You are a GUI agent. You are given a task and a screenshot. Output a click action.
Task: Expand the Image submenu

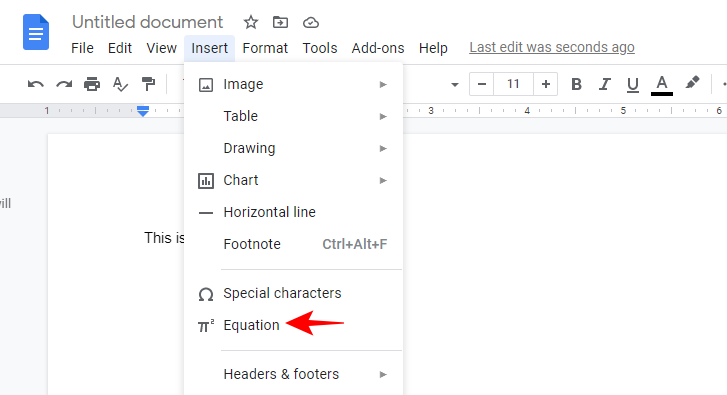[x=293, y=84]
